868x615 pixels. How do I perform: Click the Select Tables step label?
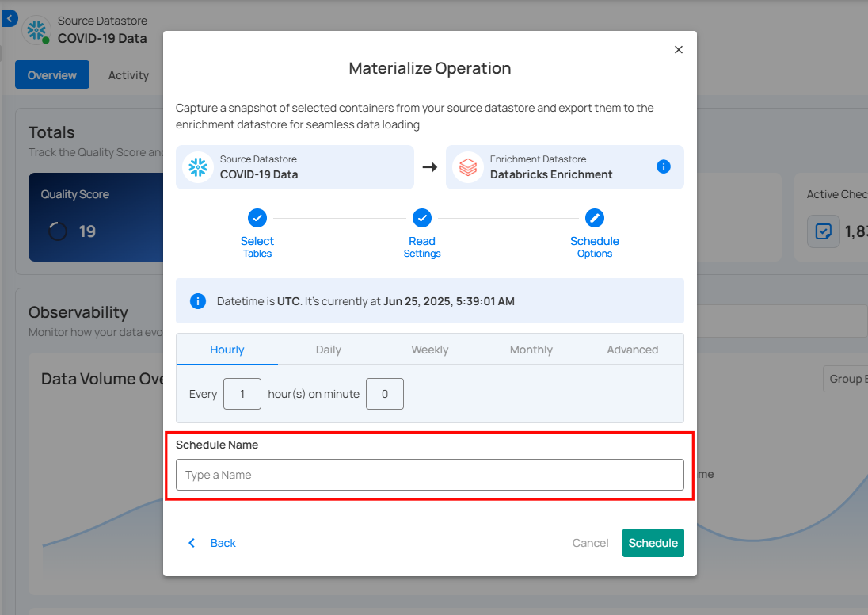pos(257,247)
